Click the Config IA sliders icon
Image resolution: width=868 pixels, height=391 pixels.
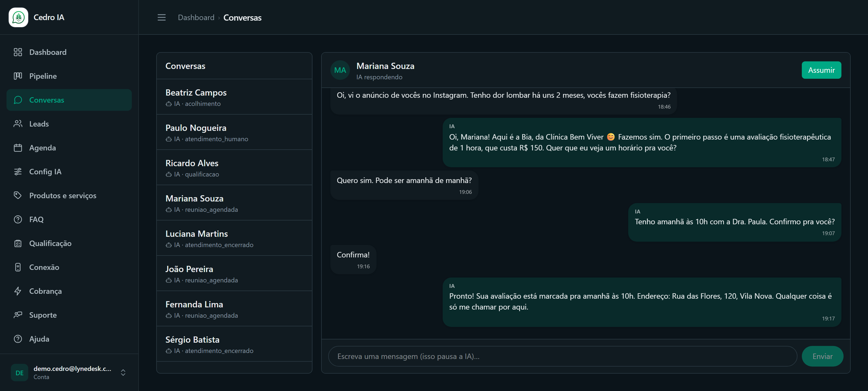(18, 171)
